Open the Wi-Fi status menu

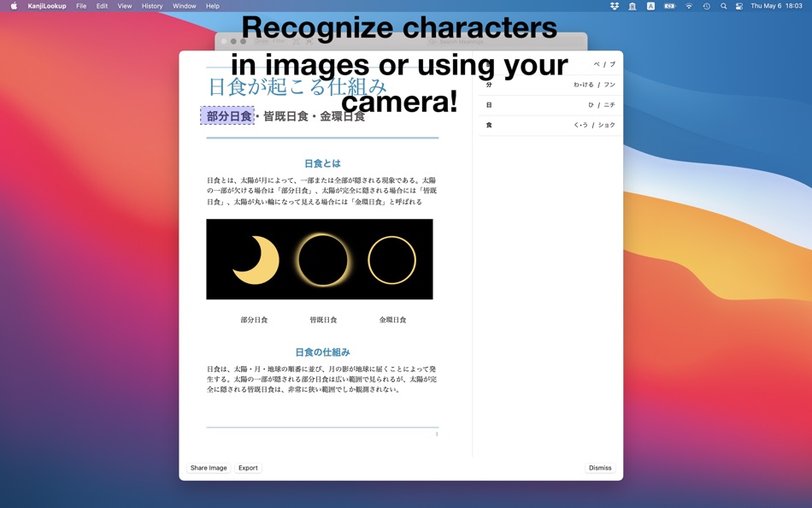pyautogui.click(x=689, y=6)
